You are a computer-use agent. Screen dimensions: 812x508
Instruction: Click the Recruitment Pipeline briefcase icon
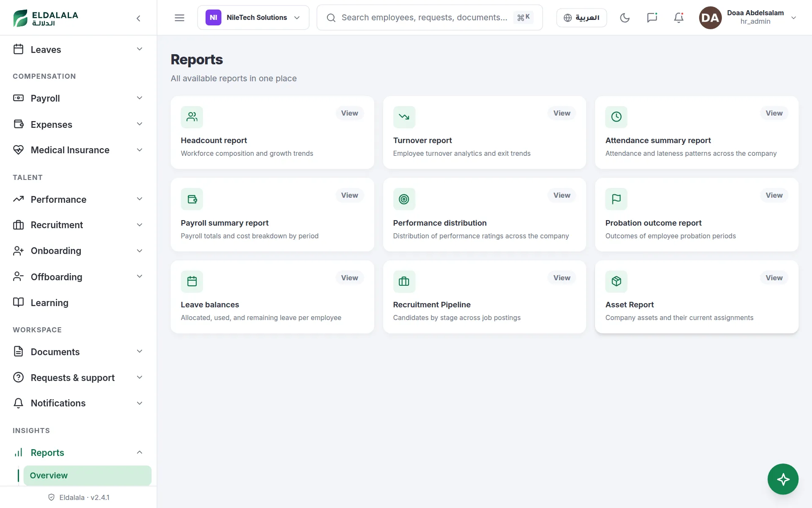pyautogui.click(x=404, y=282)
